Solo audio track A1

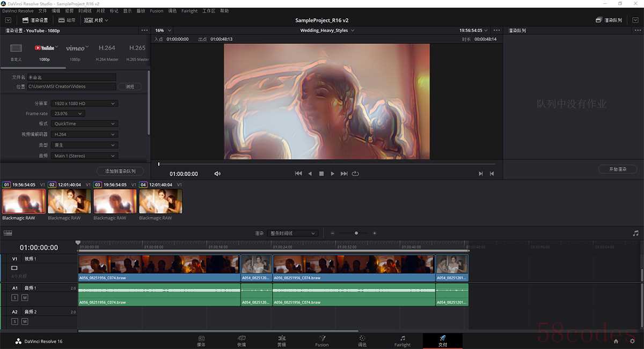(14, 297)
